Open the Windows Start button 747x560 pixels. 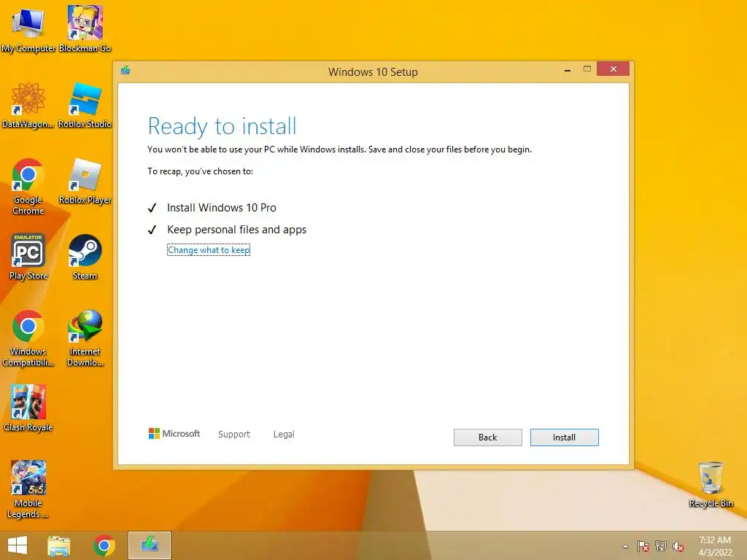click(x=18, y=545)
